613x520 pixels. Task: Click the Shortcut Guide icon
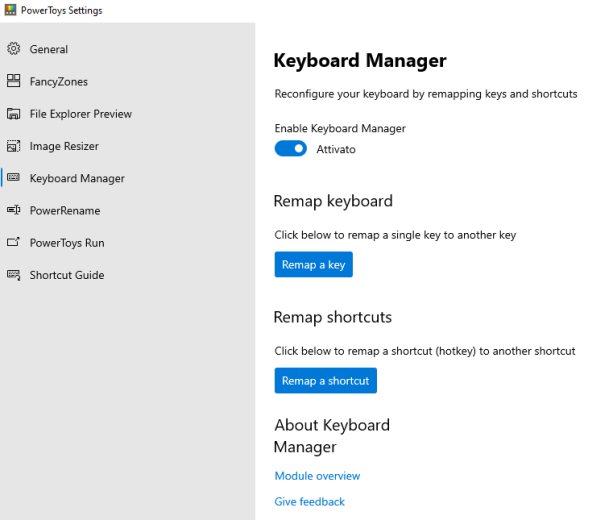point(14,275)
